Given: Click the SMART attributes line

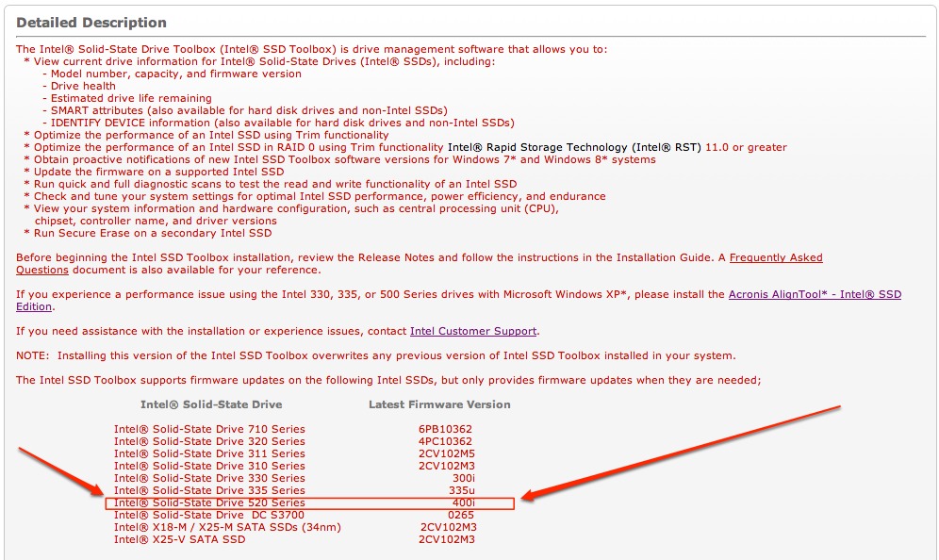Looking at the screenshot, I should point(245,110).
